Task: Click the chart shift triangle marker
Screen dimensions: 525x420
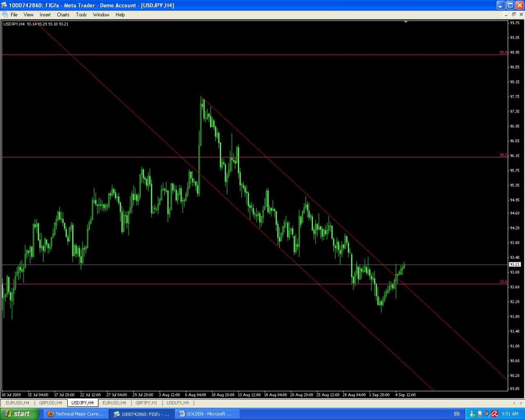Action: pos(406,22)
